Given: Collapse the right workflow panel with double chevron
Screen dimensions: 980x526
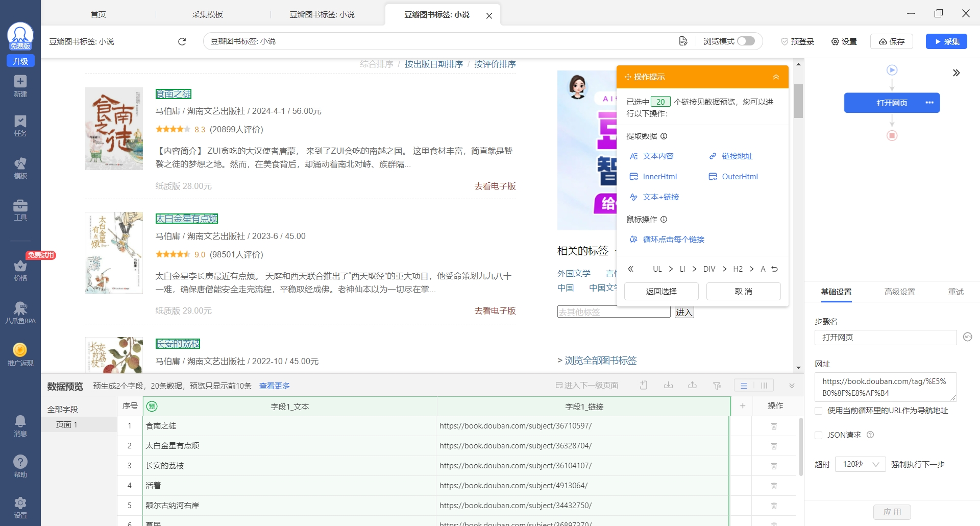Looking at the screenshot, I should [x=956, y=73].
